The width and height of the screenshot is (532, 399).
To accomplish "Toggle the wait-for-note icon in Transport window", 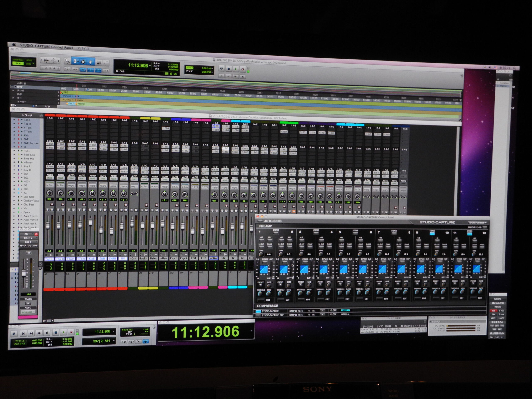I will point(124,342).
